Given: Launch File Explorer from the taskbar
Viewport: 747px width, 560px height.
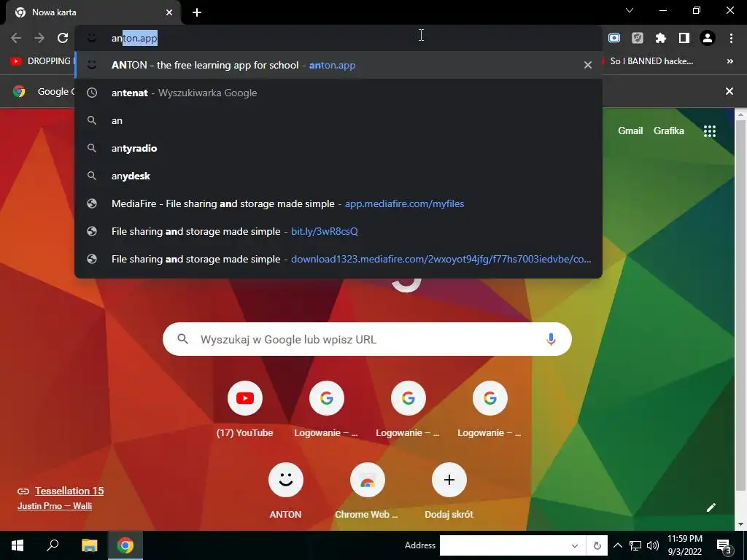Looking at the screenshot, I should [x=89, y=545].
